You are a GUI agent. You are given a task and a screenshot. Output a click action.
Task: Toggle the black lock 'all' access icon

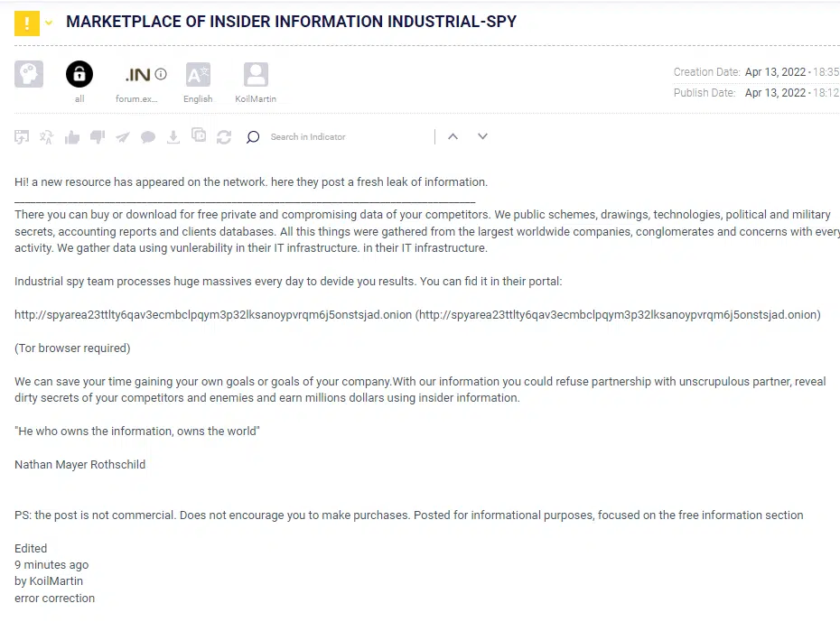(79, 74)
